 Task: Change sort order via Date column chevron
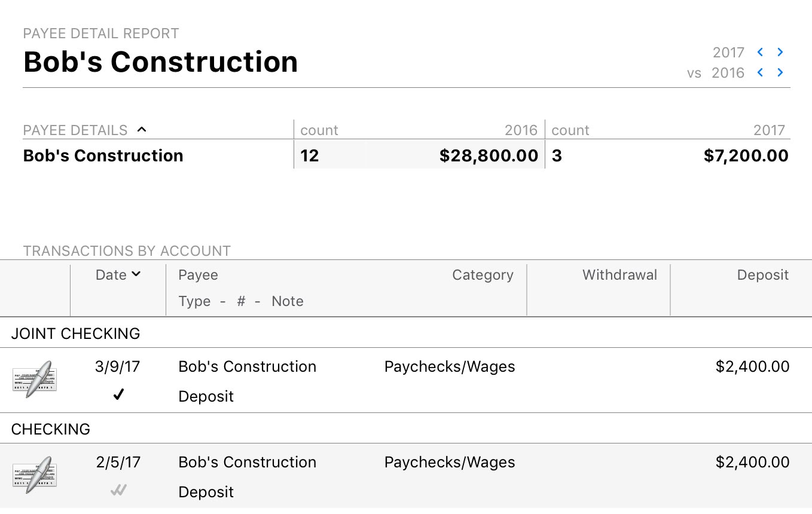point(136,274)
